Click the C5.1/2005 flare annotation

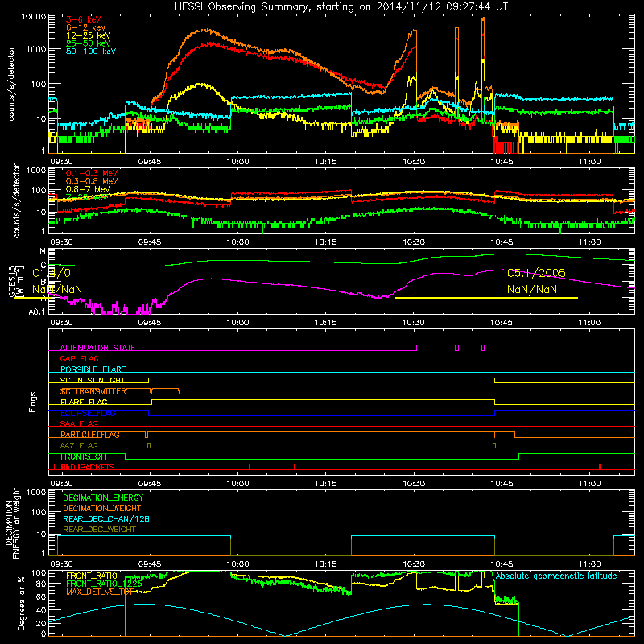point(536,273)
